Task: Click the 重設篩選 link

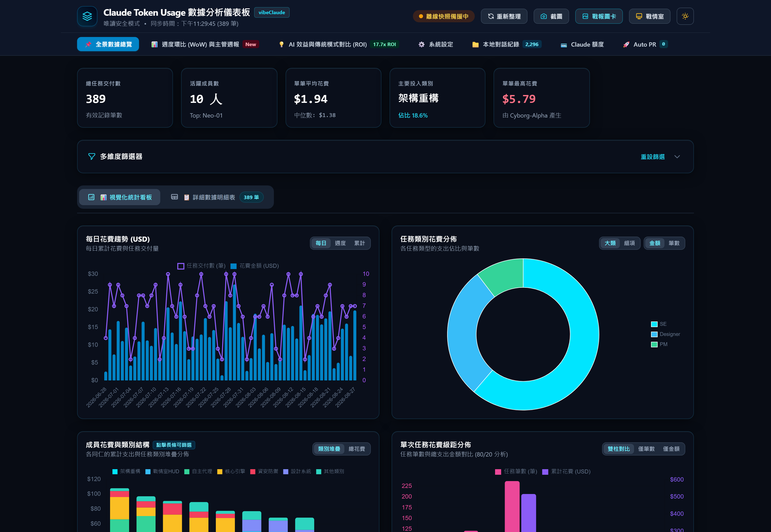Action: (653, 157)
